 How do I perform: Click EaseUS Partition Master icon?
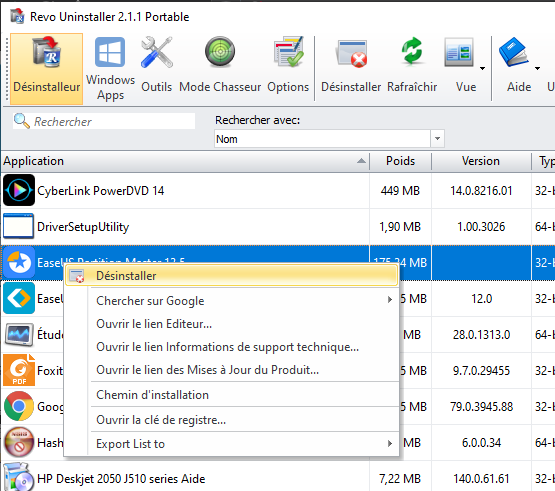(x=19, y=263)
